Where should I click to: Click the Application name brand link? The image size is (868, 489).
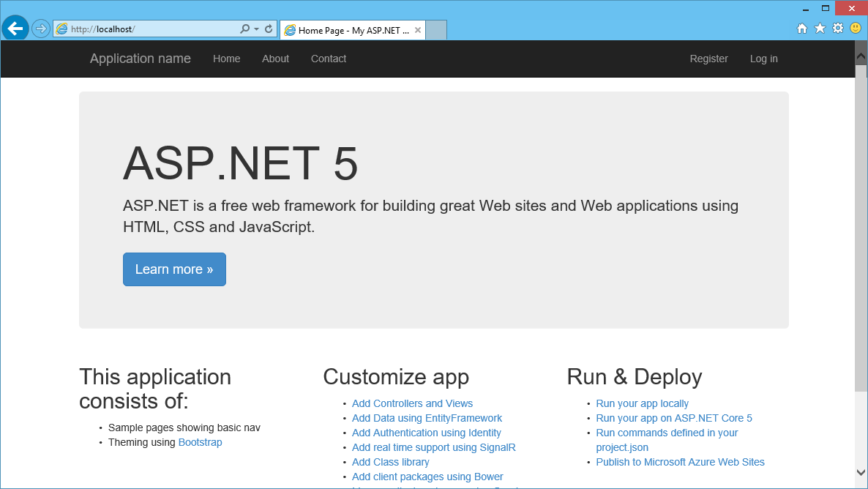point(141,59)
